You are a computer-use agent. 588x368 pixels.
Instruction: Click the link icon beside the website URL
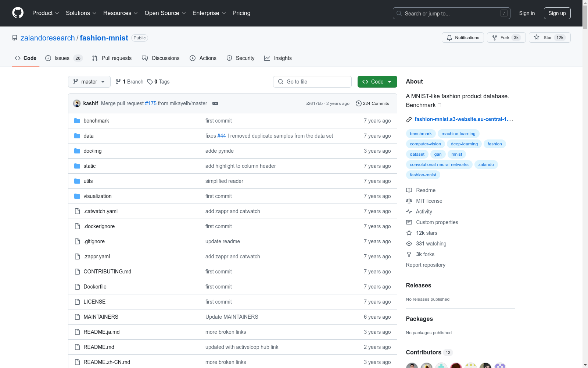tap(409, 119)
